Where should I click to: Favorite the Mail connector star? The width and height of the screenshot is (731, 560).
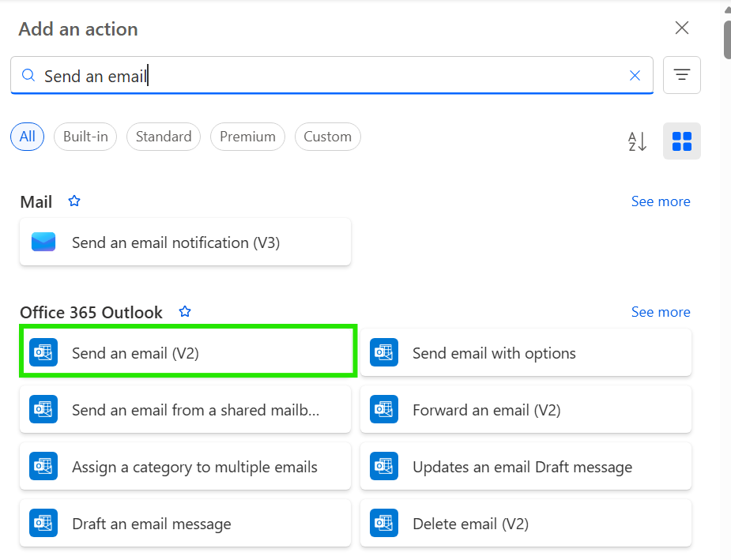[x=74, y=201]
